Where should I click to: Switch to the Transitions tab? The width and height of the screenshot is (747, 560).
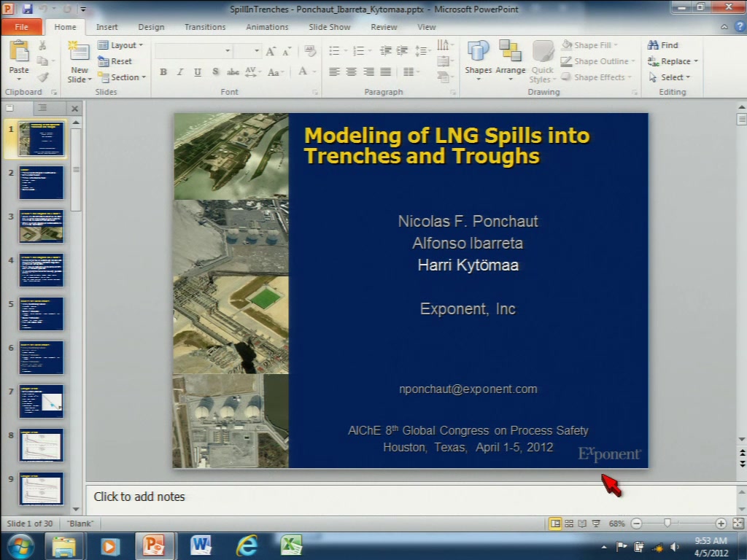pos(205,27)
